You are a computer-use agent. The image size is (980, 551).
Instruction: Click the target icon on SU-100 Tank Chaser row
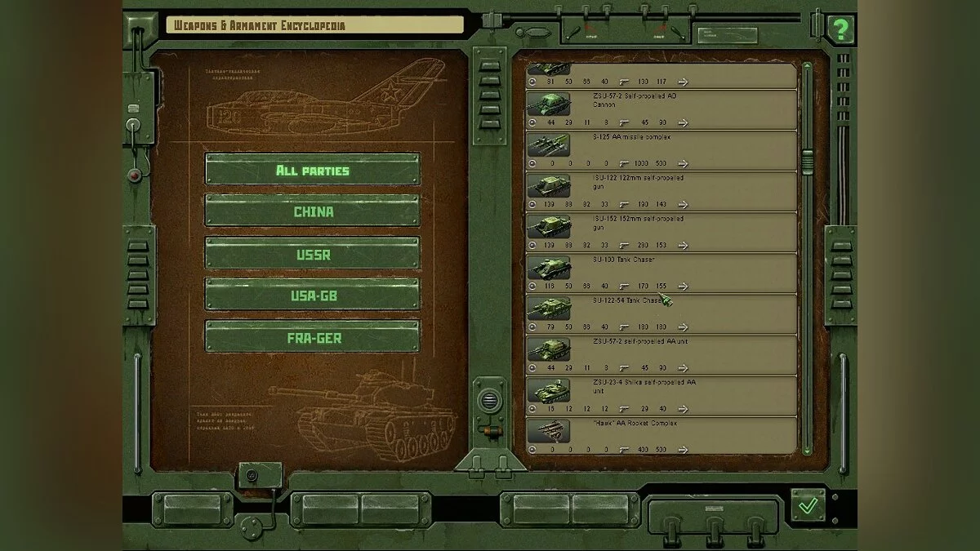pos(535,287)
